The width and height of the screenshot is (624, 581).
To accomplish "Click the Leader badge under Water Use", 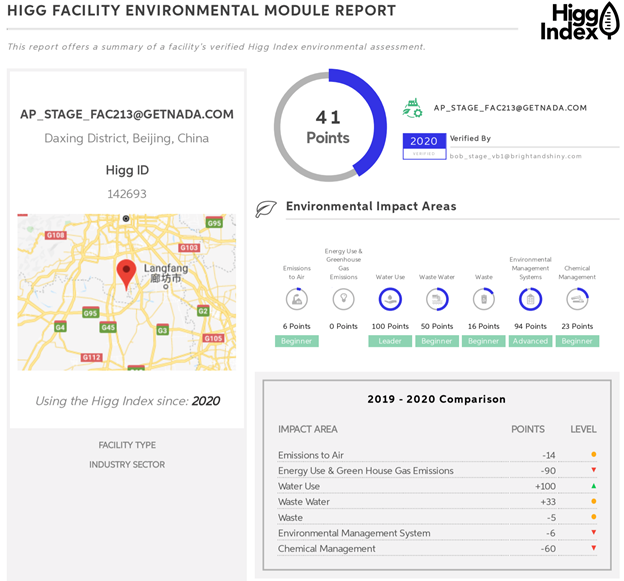I will tap(391, 341).
